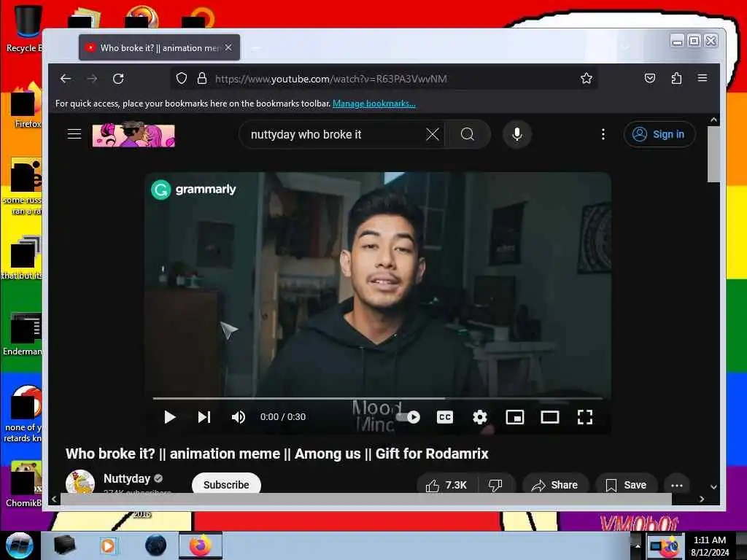Close the "Who broke it?" tab
Viewport: 747px width, 560px height.
click(x=228, y=47)
